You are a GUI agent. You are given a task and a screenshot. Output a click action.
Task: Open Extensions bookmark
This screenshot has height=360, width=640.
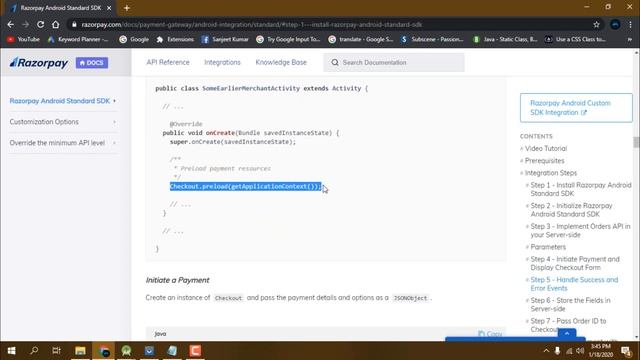pos(175,39)
